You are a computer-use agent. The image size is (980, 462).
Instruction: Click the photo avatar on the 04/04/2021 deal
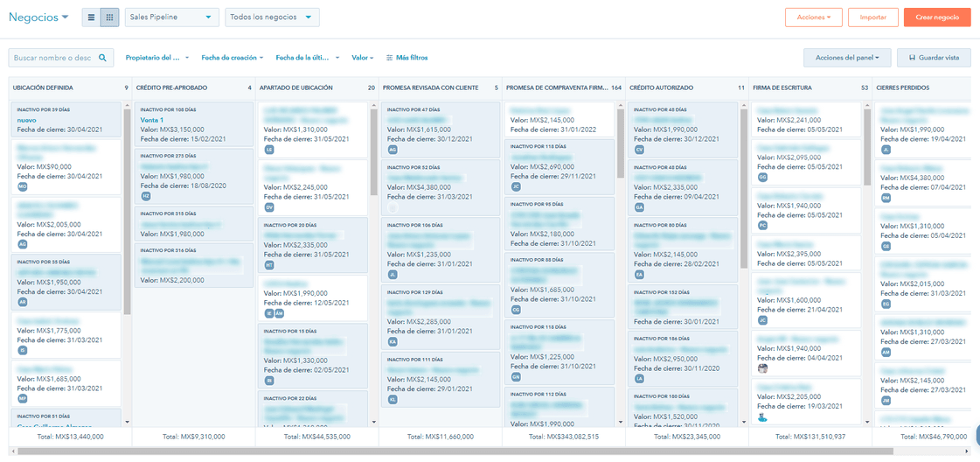click(762, 368)
